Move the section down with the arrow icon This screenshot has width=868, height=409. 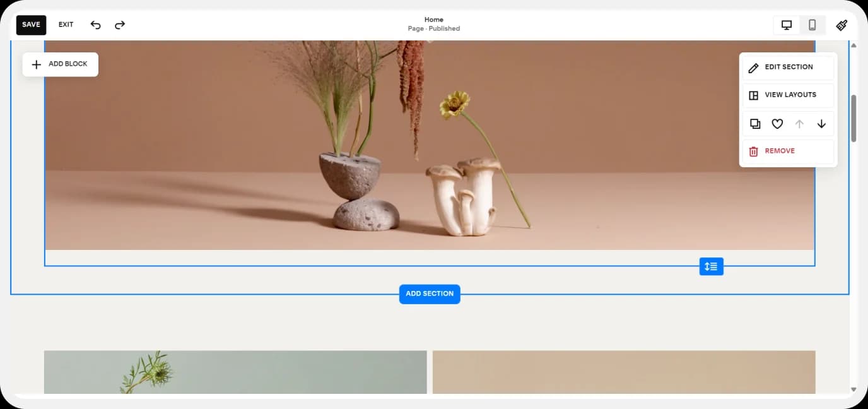(x=821, y=124)
